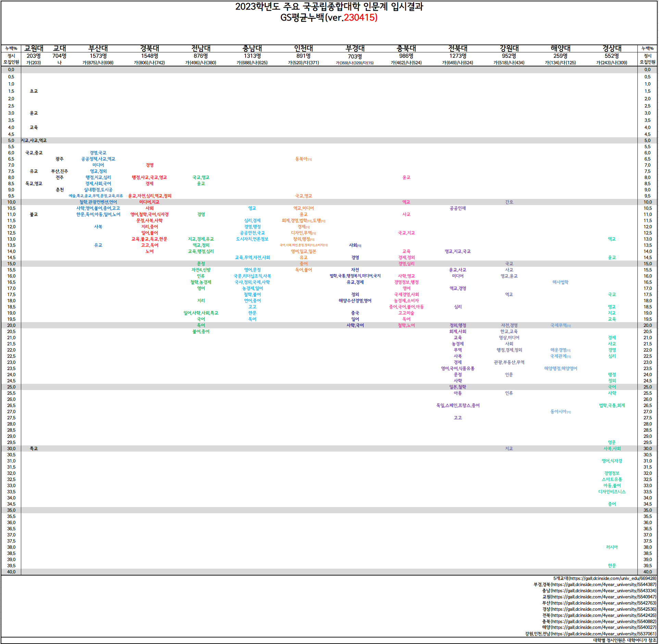Screen dimensions: 659x644
Task: Click 러시아 in 경상대 column
Action: point(612,547)
